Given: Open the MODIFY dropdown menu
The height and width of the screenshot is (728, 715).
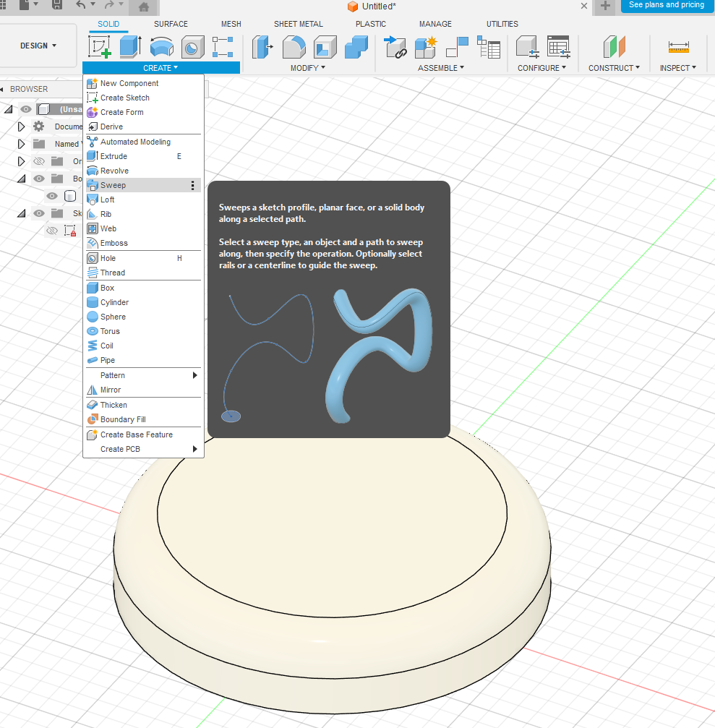Looking at the screenshot, I should (307, 68).
